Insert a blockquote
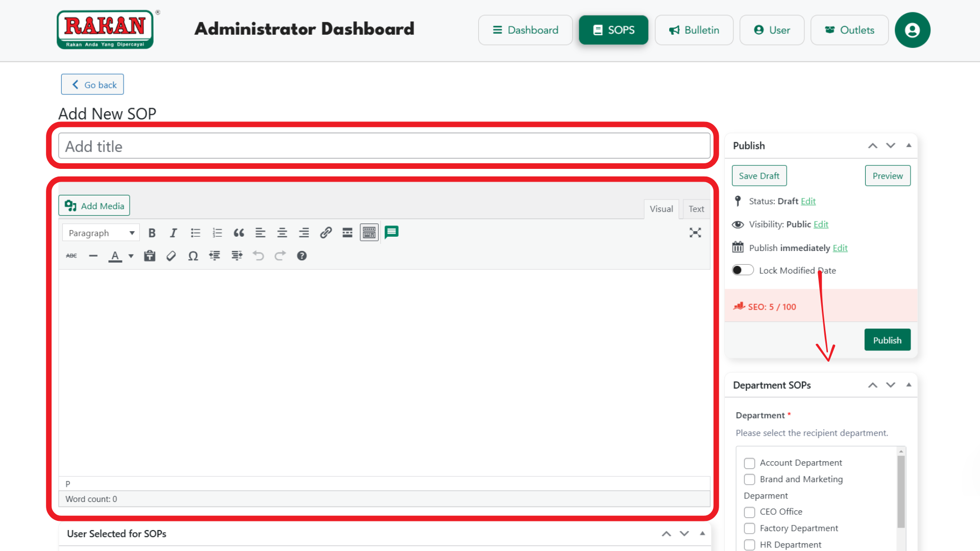This screenshot has height=551, width=980. click(238, 233)
